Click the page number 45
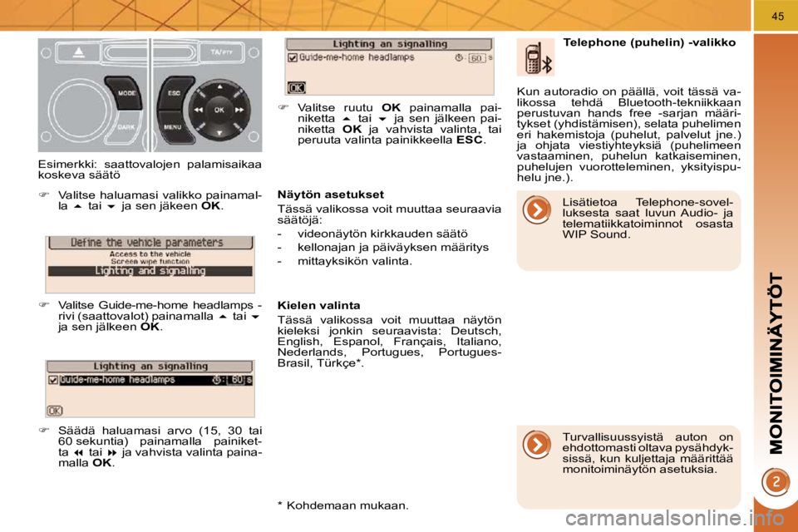798x532 pixels. pos(777,17)
